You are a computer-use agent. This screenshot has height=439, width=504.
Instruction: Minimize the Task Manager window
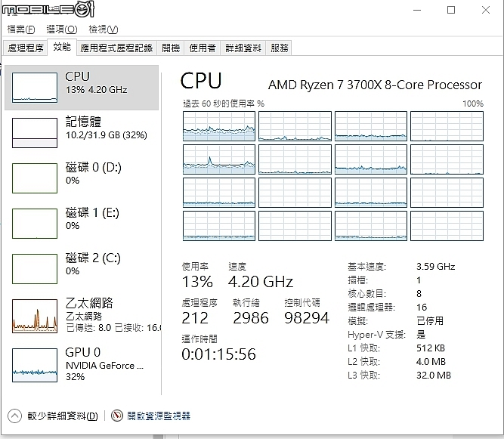coord(417,10)
